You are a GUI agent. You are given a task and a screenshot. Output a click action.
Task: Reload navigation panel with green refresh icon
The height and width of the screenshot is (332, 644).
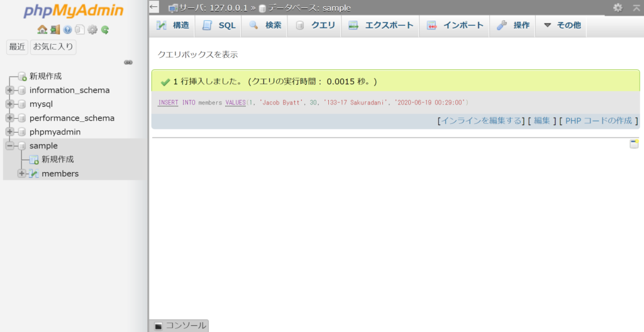[105, 30]
